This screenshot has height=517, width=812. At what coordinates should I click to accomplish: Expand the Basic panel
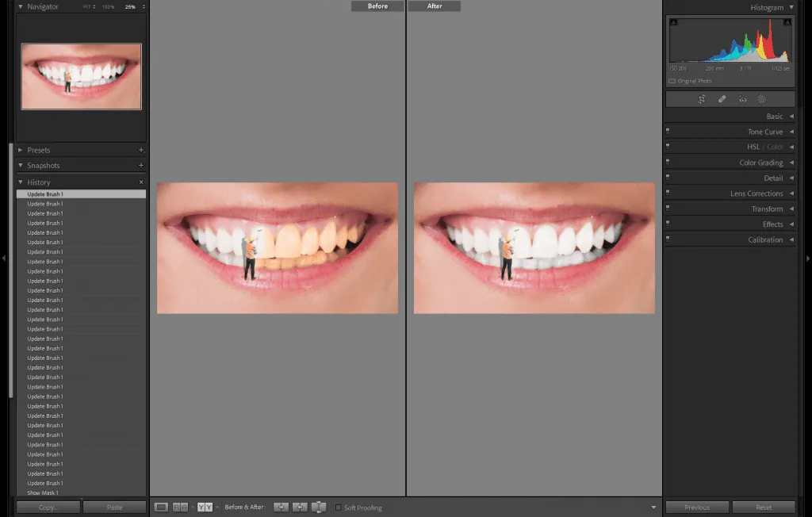point(791,117)
